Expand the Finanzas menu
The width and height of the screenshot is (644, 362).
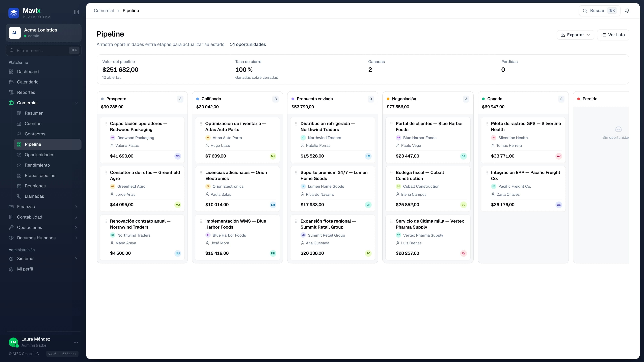pos(43,207)
